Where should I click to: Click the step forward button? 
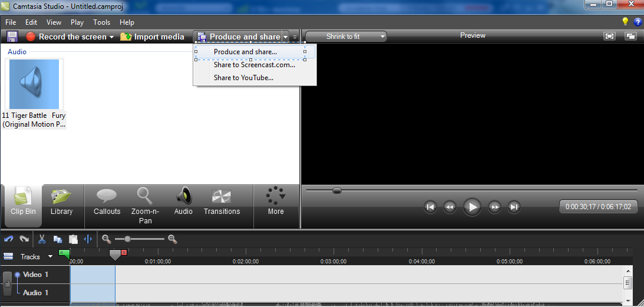pyautogui.click(x=494, y=207)
